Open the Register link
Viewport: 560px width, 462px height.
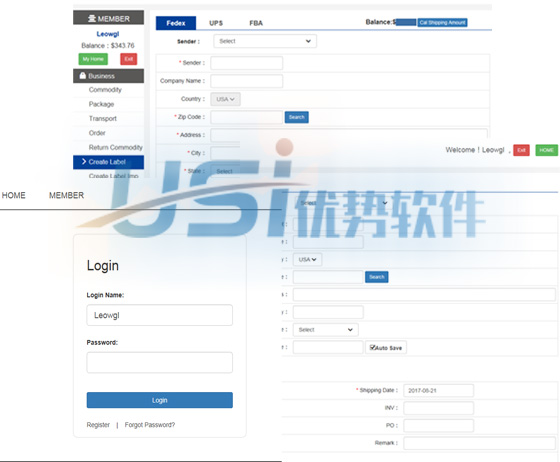pos(98,425)
